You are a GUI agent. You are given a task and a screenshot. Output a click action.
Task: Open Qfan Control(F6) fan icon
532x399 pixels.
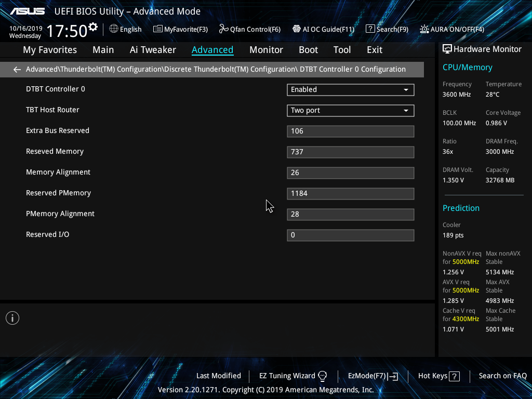pyautogui.click(x=223, y=29)
